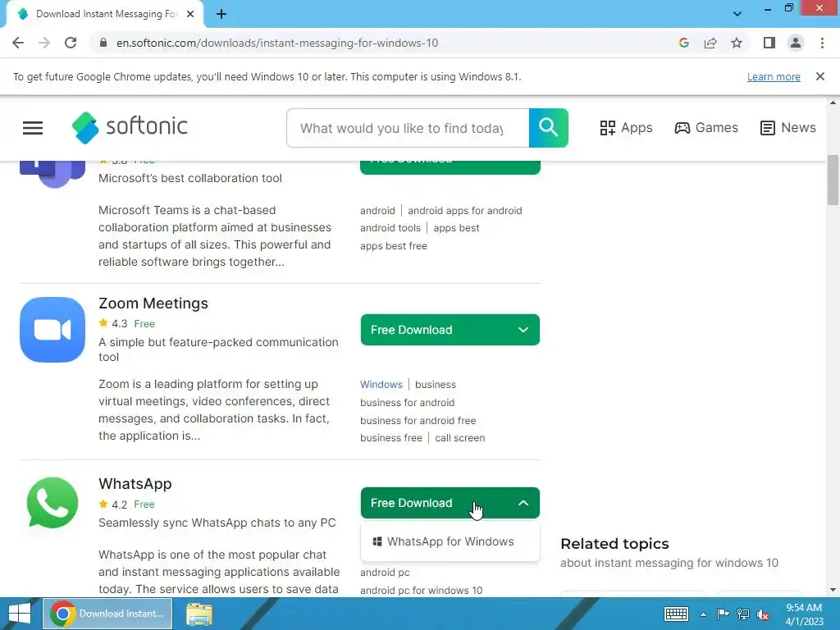Screen dimensions: 840x630
Task: Open the Windows Start button
Action: tap(20, 614)
